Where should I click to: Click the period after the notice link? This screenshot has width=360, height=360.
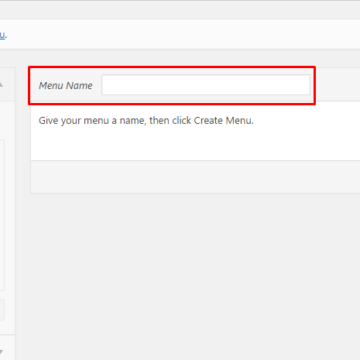tap(6, 36)
